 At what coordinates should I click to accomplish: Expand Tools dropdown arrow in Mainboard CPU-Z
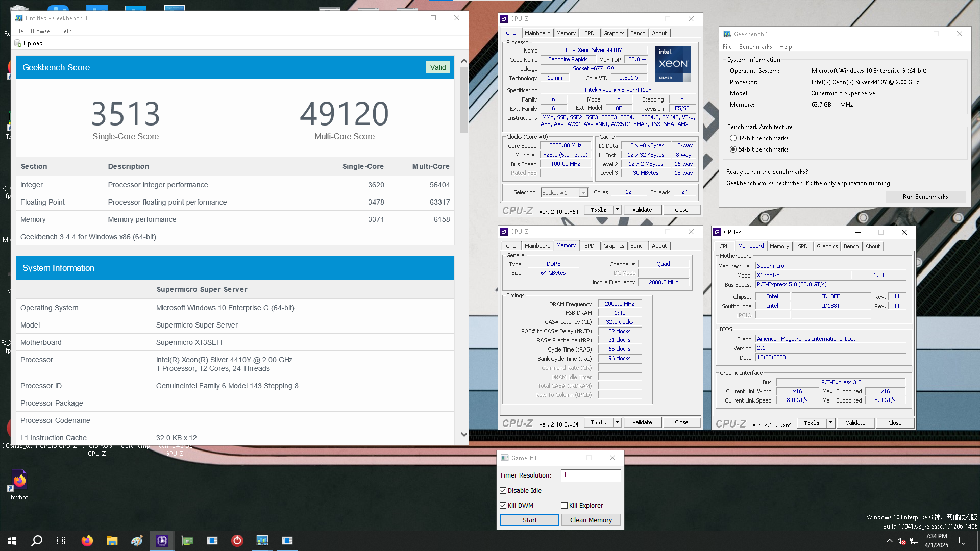pos(830,423)
